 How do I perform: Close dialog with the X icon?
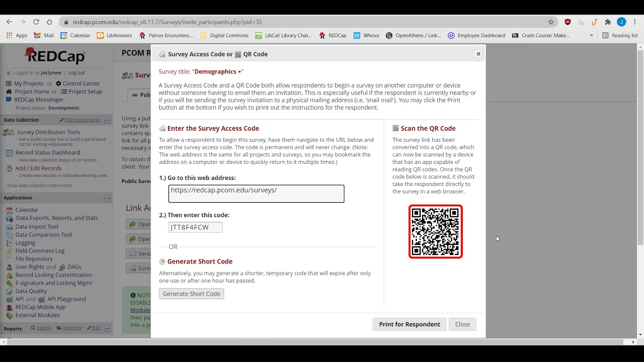pos(478,54)
